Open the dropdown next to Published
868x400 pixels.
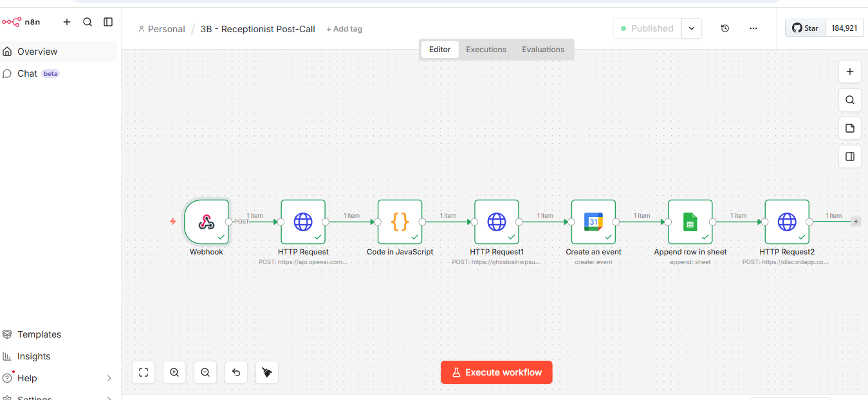tap(692, 28)
